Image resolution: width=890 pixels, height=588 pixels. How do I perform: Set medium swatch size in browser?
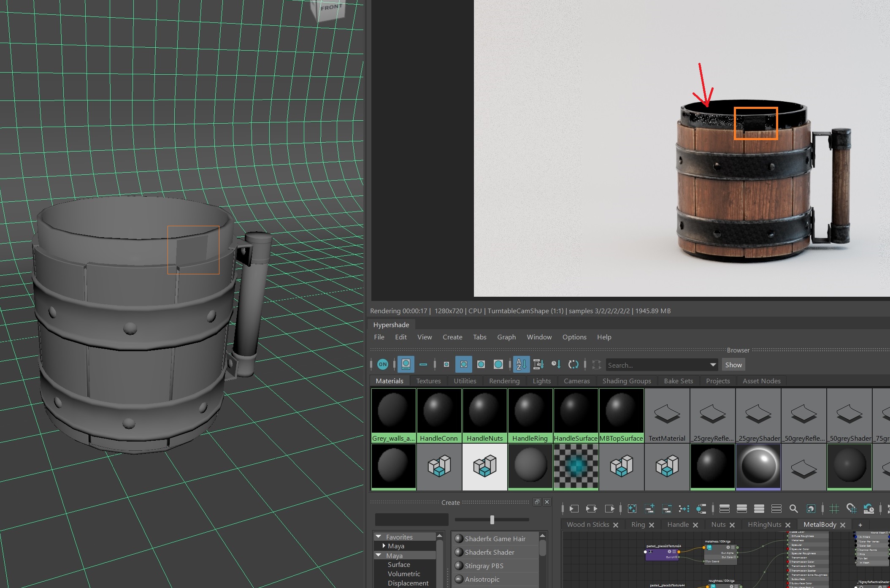pos(463,364)
